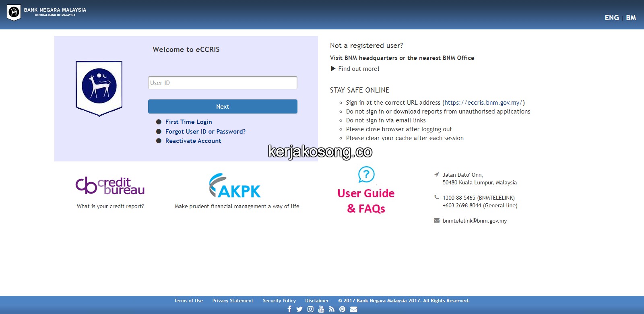Open the Twitter icon in footer
The image size is (644, 314).
click(299, 309)
